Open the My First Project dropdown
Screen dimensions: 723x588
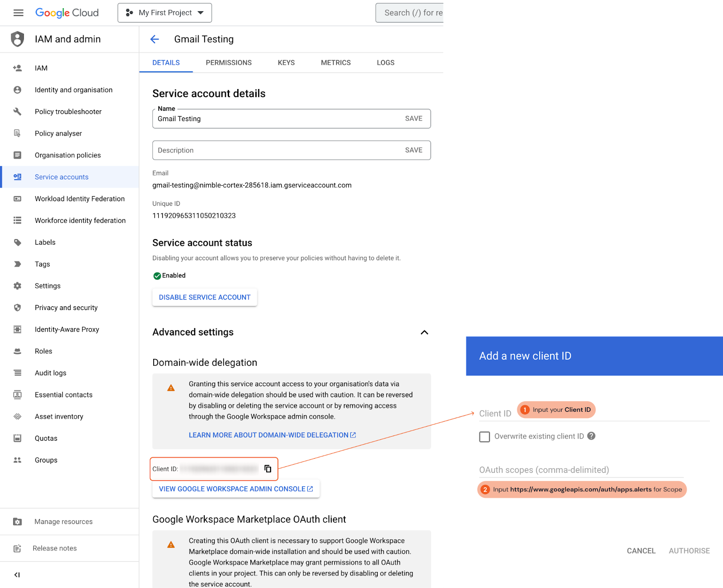(x=164, y=13)
